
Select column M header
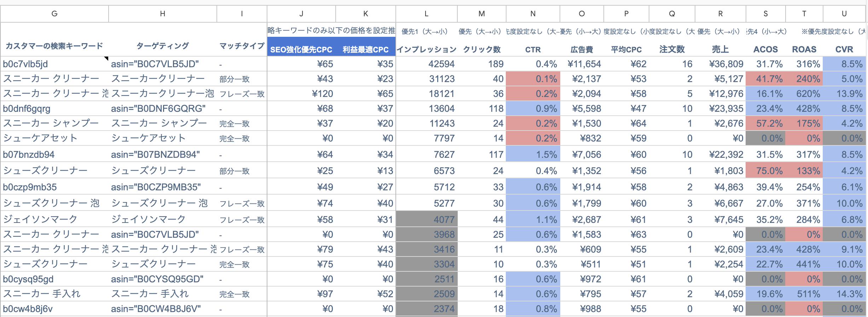[x=482, y=14]
